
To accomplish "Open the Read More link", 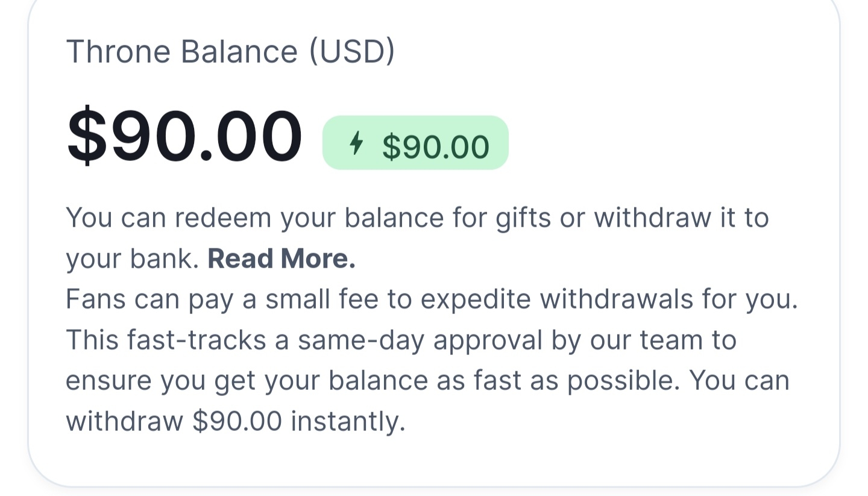I will click(281, 259).
